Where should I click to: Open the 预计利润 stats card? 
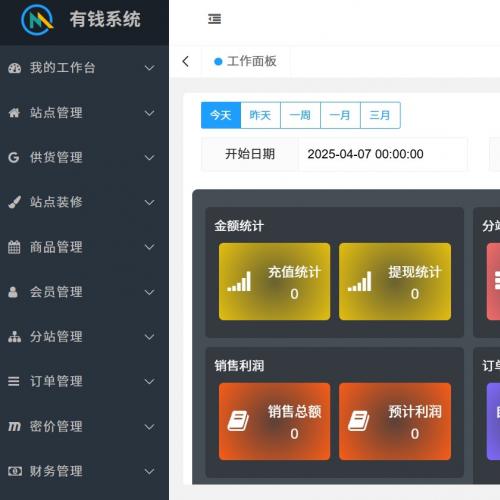(x=395, y=421)
